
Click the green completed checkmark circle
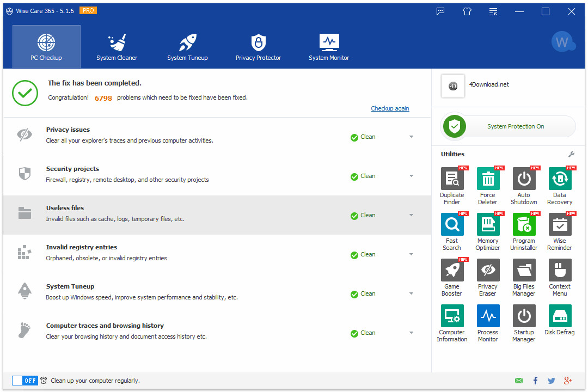point(24,93)
